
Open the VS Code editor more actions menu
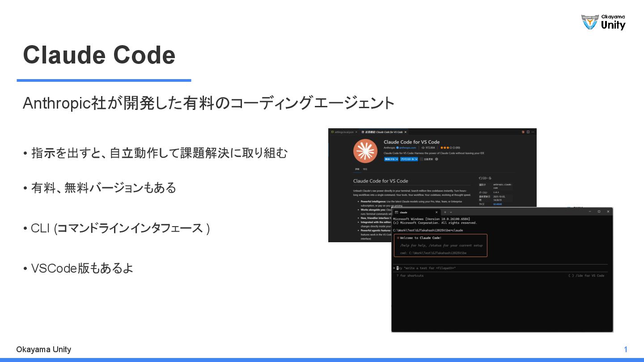coord(533,132)
